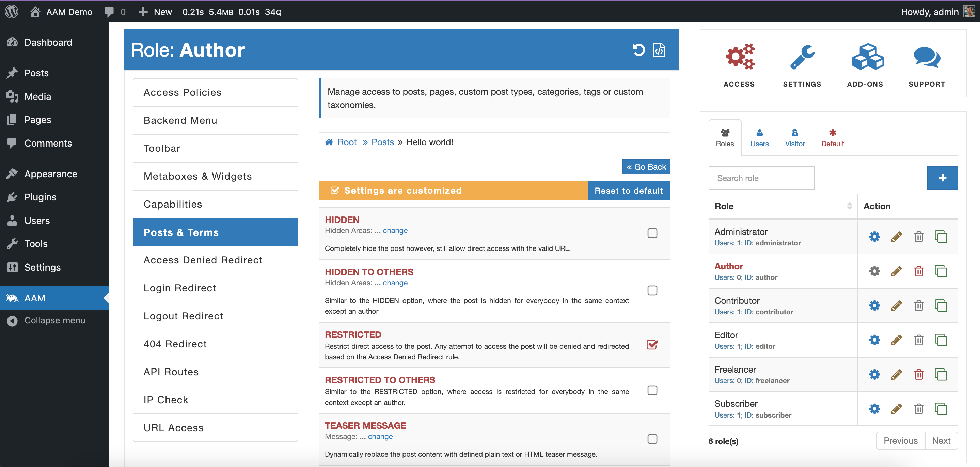The height and width of the screenshot is (467, 980).
Task: Open Access Policies section
Action: [x=215, y=93]
